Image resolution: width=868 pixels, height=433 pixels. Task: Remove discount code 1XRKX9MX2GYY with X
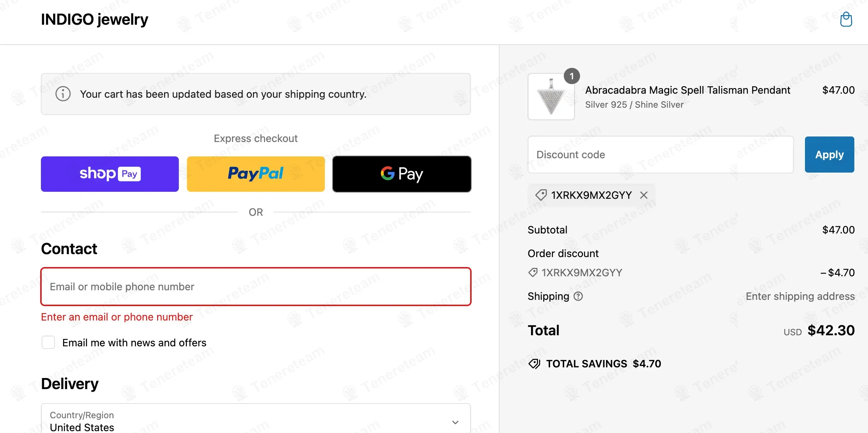click(644, 195)
